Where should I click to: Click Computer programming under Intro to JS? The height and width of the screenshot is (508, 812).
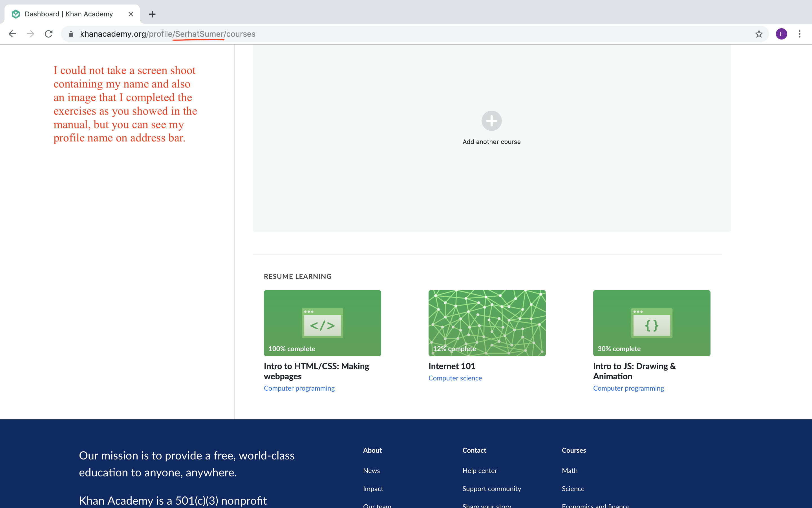(628, 388)
